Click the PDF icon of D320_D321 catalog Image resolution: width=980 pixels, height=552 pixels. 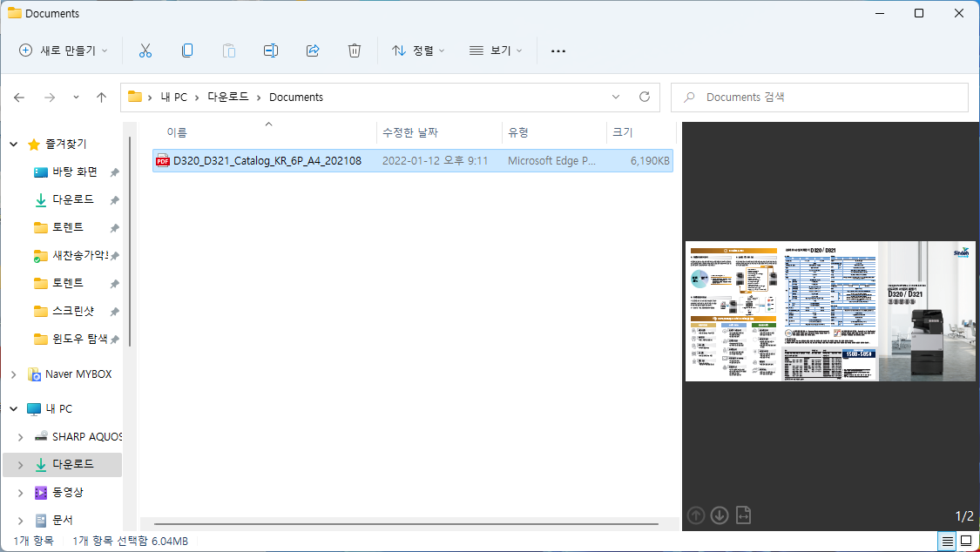[163, 160]
